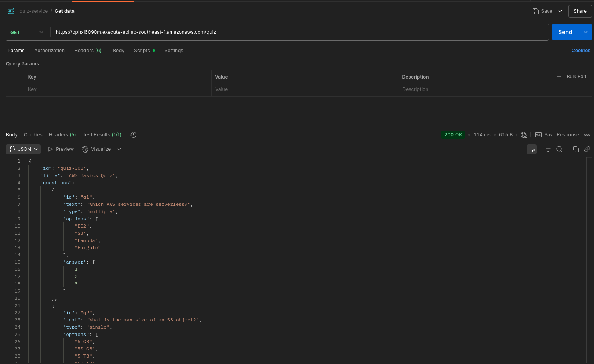This screenshot has width=594, height=364.
Task: Switch to Preview response view
Action: pyautogui.click(x=61, y=149)
